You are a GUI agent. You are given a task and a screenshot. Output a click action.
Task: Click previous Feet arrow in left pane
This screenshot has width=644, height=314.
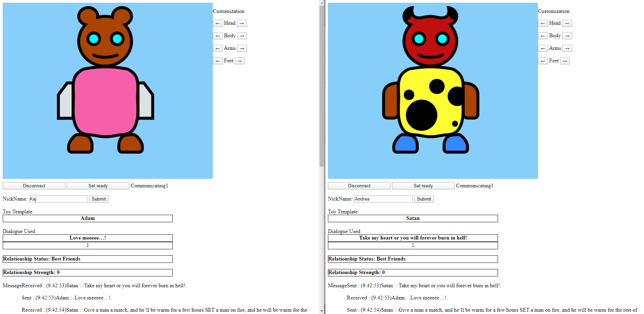pos(217,61)
